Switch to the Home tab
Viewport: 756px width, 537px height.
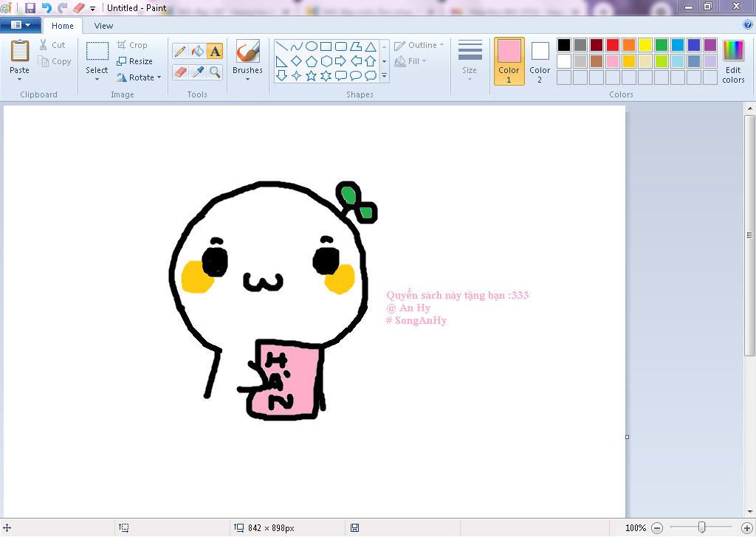click(63, 26)
